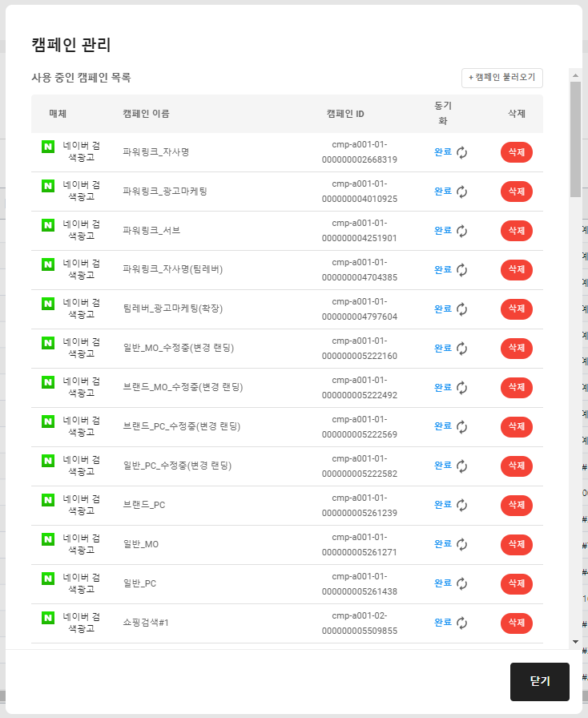Click Naver icon next to 파워링크_자사명(팀레버)
The width and height of the screenshot is (588, 718).
tap(48, 264)
